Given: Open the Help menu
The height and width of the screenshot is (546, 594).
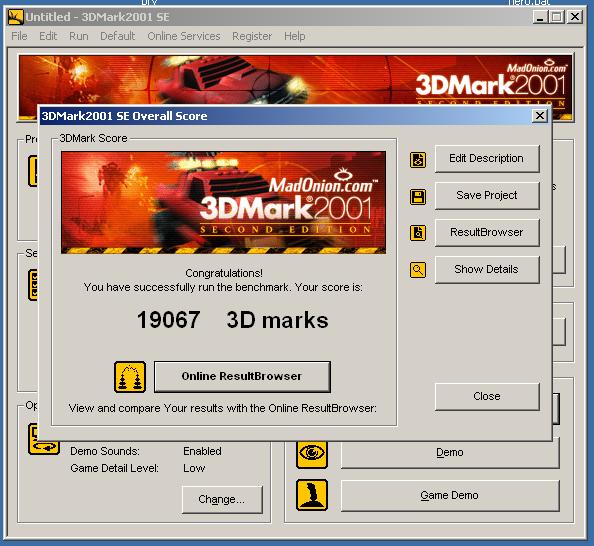Looking at the screenshot, I should 295,36.
